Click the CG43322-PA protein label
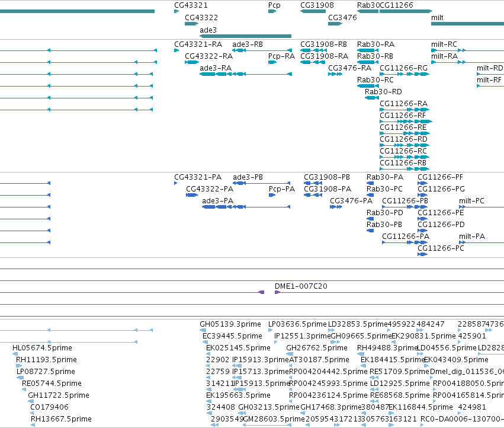Screen dimensions: 504x428 point(210,189)
